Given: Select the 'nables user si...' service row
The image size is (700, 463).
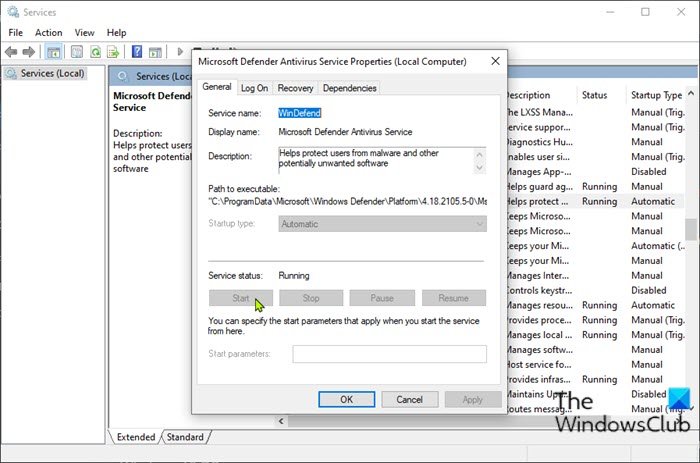Looking at the screenshot, I should tap(595, 157).
